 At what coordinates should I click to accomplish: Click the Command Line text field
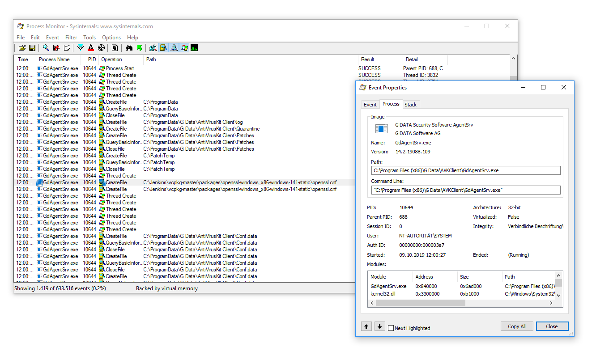465,190
